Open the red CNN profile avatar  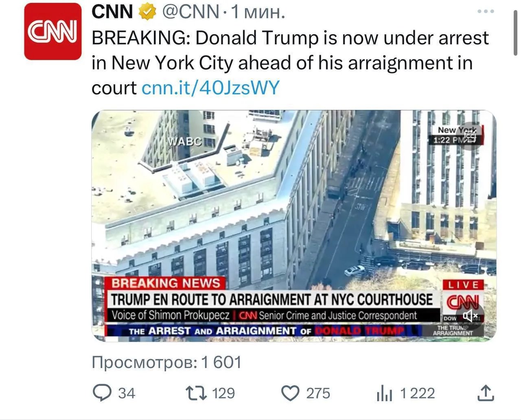(x=53, y=32)
